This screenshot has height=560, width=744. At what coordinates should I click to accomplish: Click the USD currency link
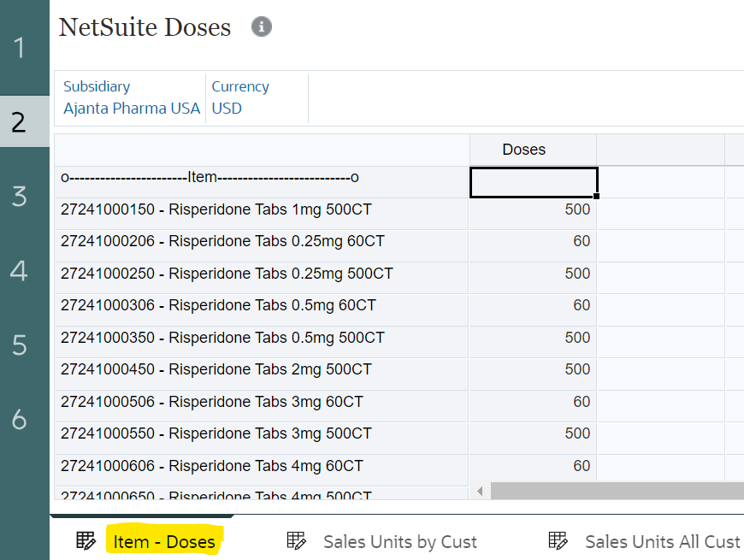[227, 109]
